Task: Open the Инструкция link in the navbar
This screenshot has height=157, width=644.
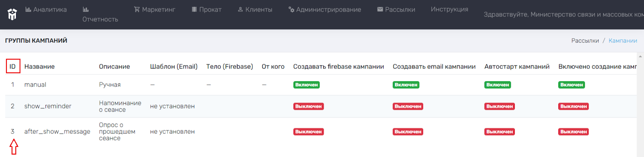Action: [x=450, y=9]
